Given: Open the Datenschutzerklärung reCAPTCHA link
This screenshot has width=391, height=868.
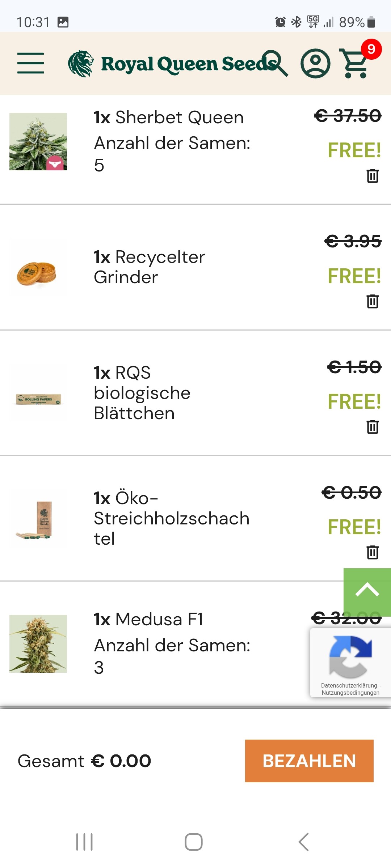Looking at the screenshot, I should tap(349, 685).
